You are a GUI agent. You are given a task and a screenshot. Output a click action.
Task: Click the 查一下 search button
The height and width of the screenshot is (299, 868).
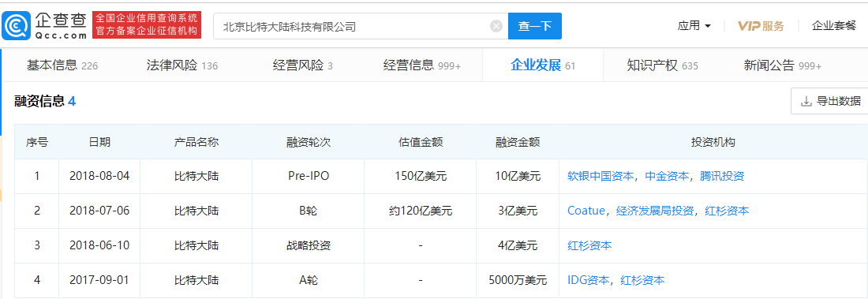535,26
